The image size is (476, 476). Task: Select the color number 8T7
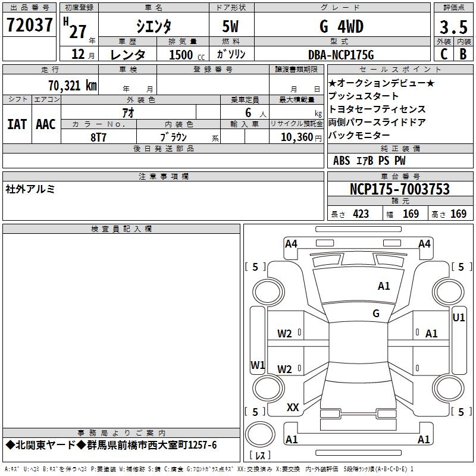point(98,137)
